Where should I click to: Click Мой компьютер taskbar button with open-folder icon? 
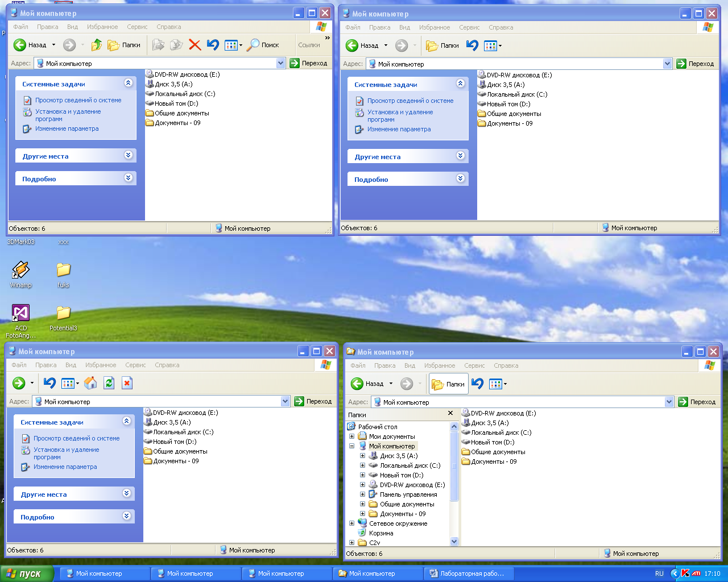click(x=378, y=573)
